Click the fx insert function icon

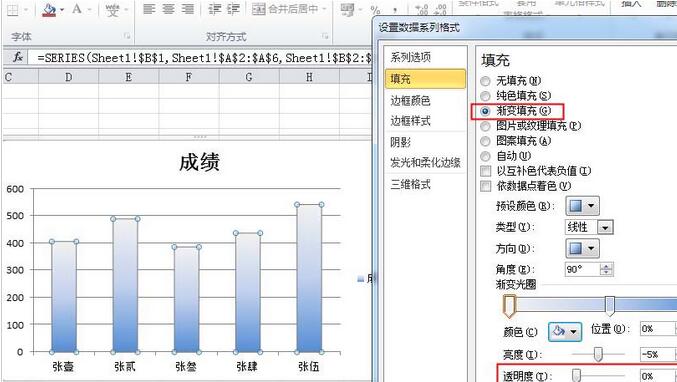(x=18, y=57)
